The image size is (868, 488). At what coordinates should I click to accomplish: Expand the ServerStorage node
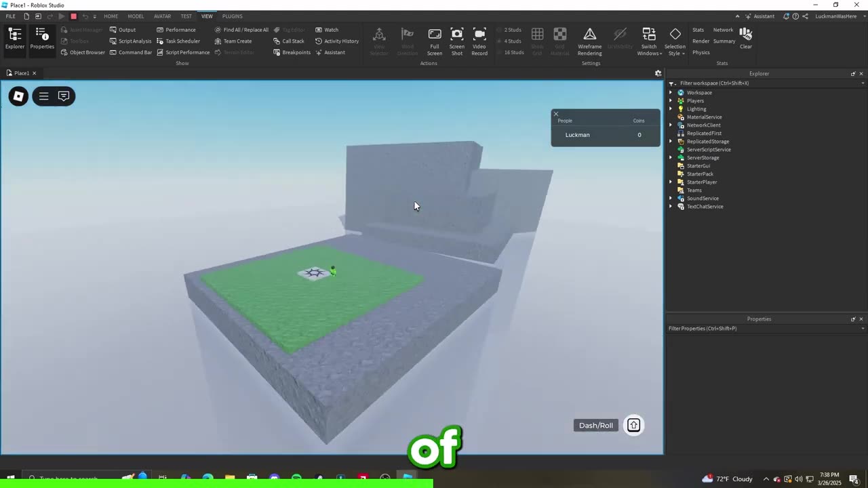[x=671, y=158]
